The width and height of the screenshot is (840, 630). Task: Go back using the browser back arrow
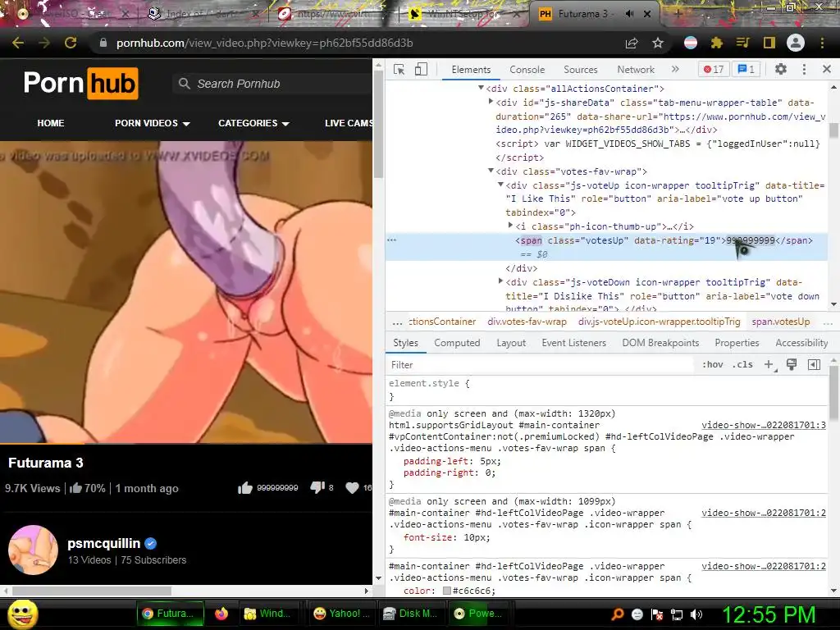point(18,43)
